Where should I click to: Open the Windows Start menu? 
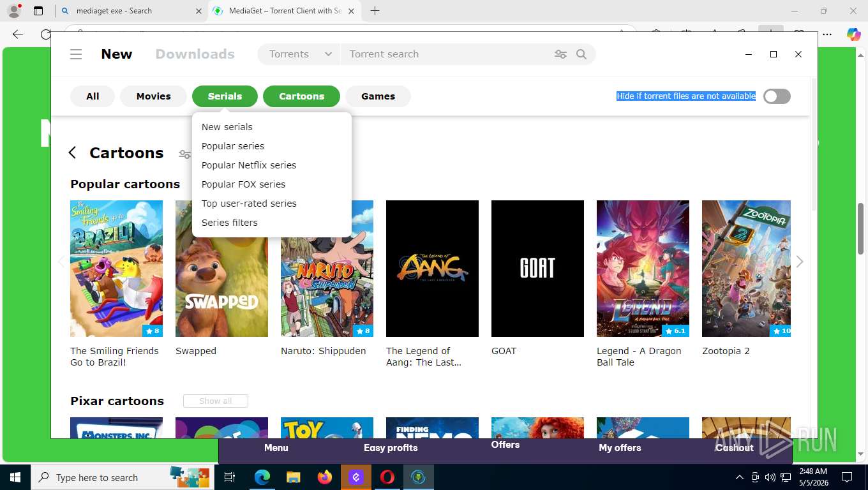pos(15,477)
